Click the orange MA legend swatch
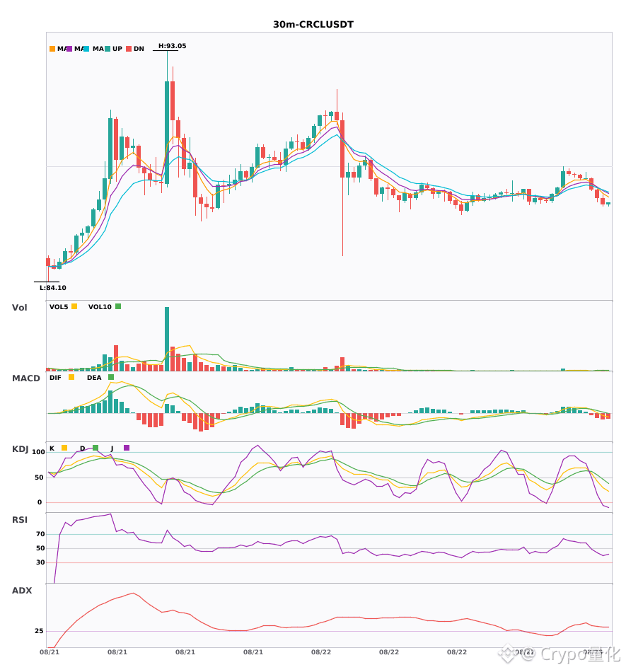Screen dimensions: 626x672 [52, 49]
